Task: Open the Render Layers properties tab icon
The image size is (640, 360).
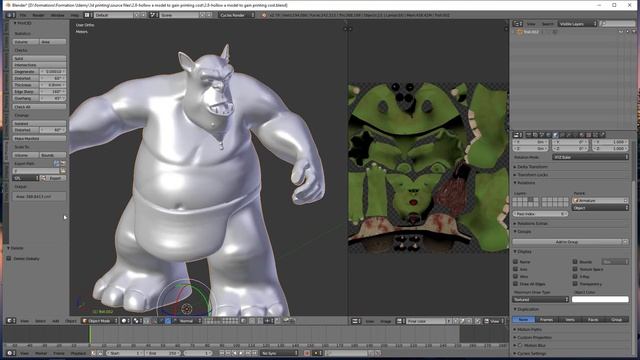Action: 535,135
